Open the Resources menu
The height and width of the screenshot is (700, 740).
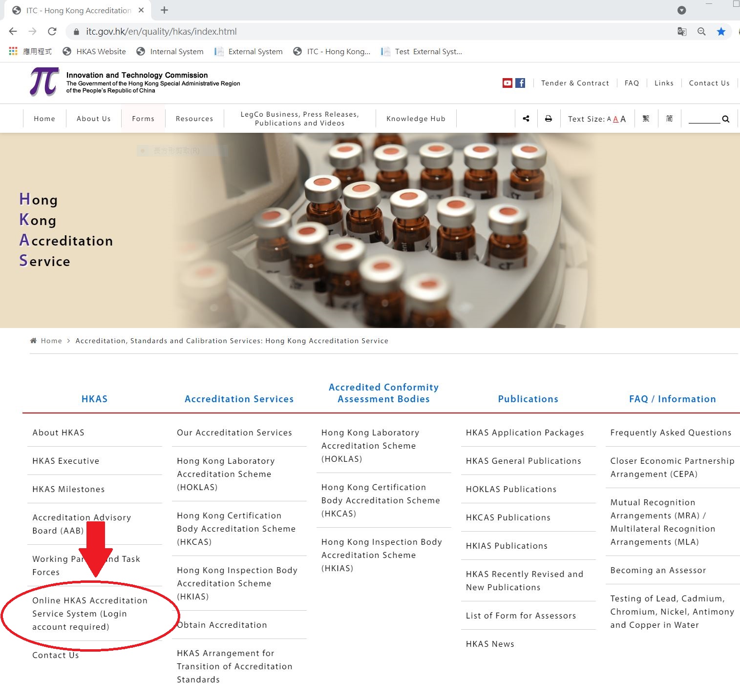click(x=194, y=119)
